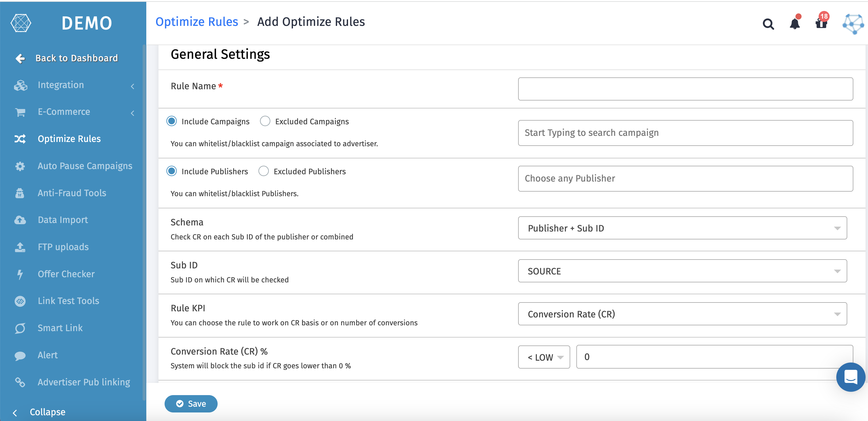Viewport: 868px width, 421px height.
Task: Go to Smart Link in sidebar
Action: click(60, 328)
